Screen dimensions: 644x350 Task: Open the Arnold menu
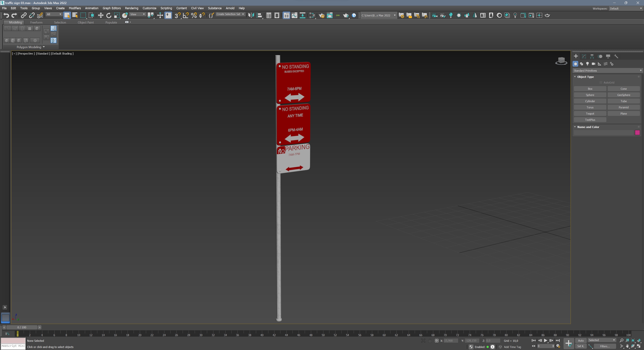pyautogui.click(x=230, y=8)
